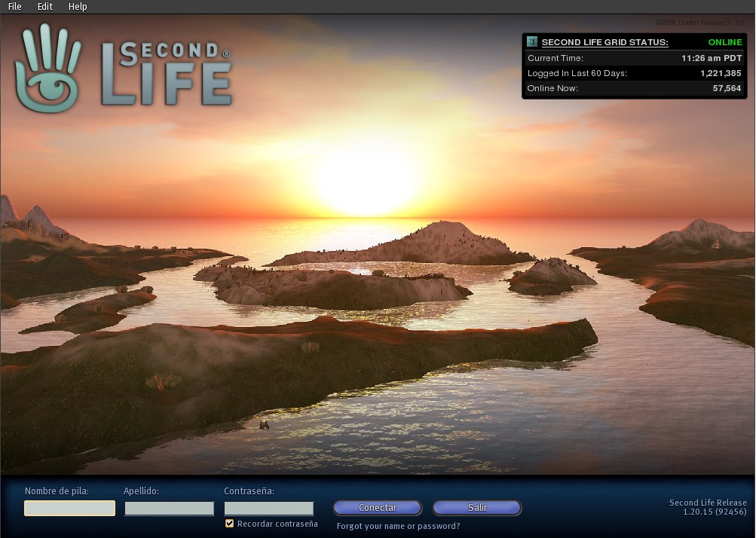Click the Second Life wordmark text logo
The width and height of the screenshot is (756, 538).
click(x=167, y=73)
